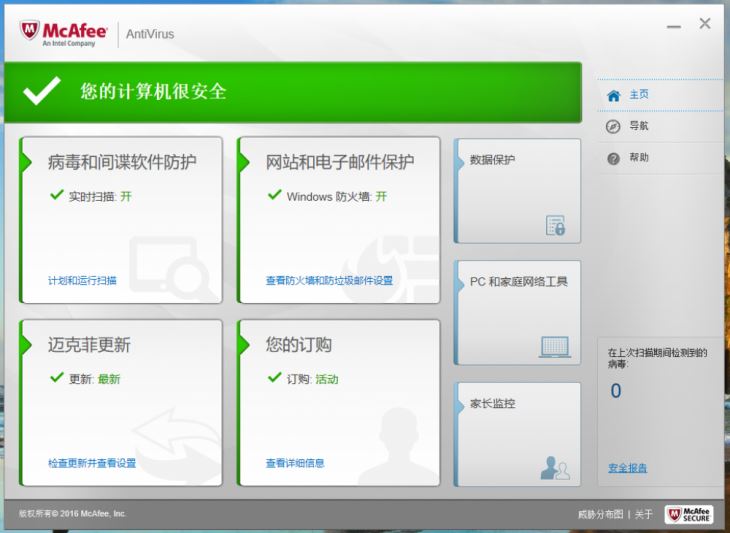Screen dimensions: 730x533
Task: Click the compass icon beside 导航
Action: (613, 126)
